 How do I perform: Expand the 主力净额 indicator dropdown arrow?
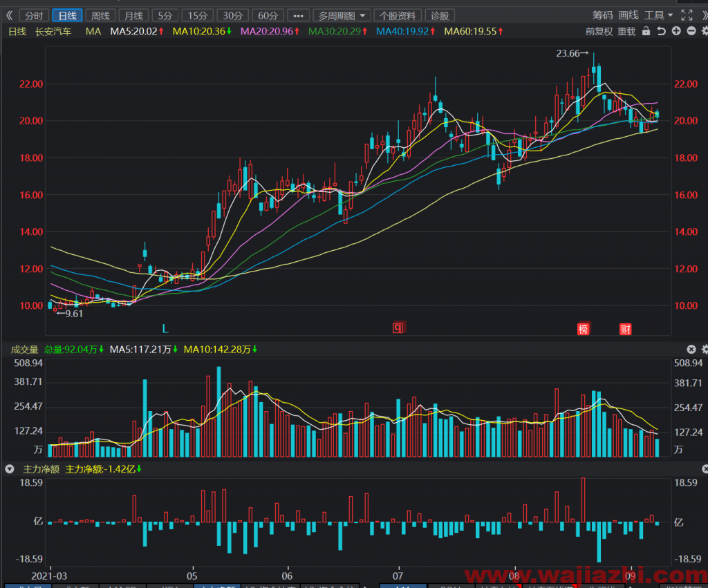click(10, 469)
